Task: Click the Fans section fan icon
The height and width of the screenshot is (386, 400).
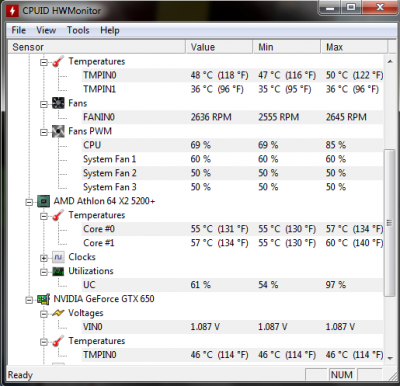Action: (x=58, y=103)
